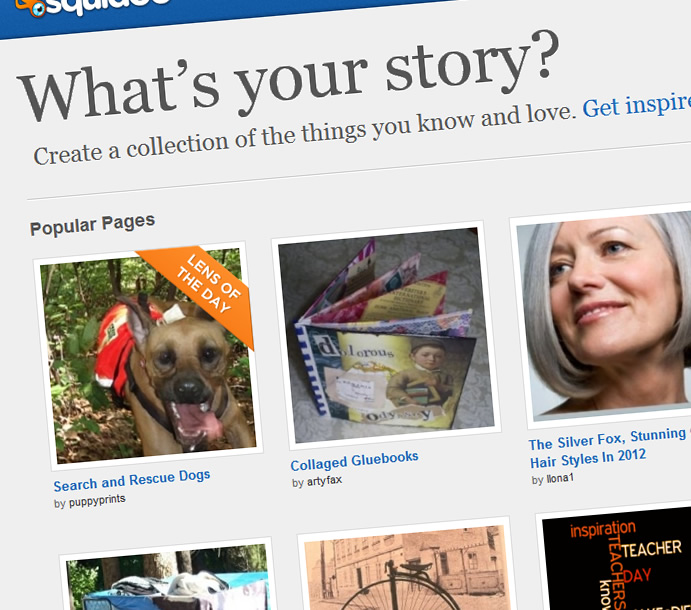
Task: Open the Search and Rescue Dogs thumbnail
Action: click(148, 355)
